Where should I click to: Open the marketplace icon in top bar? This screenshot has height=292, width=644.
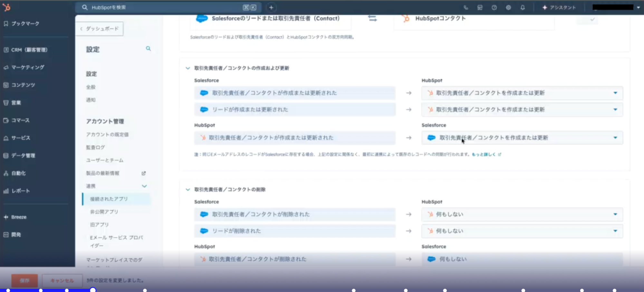tap(480, 7)
